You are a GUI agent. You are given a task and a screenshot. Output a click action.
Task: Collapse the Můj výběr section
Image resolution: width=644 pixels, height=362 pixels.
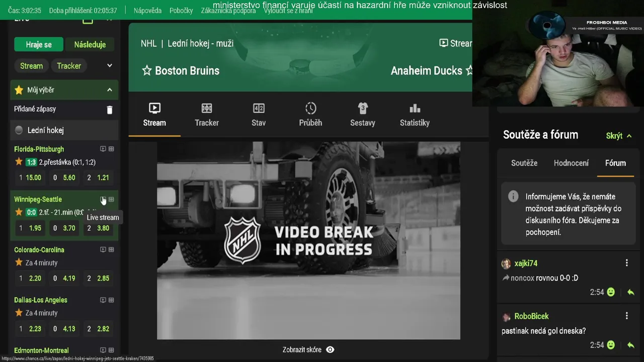tap(109, 90)
